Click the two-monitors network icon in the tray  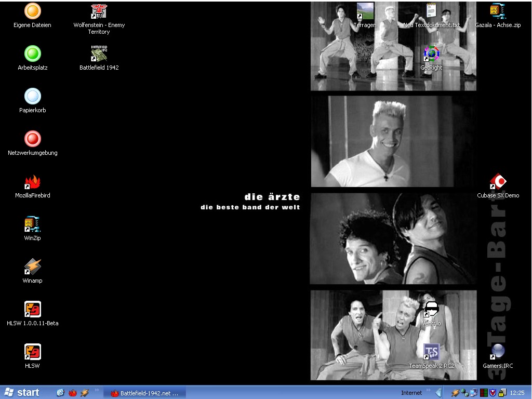pos(474,393)
